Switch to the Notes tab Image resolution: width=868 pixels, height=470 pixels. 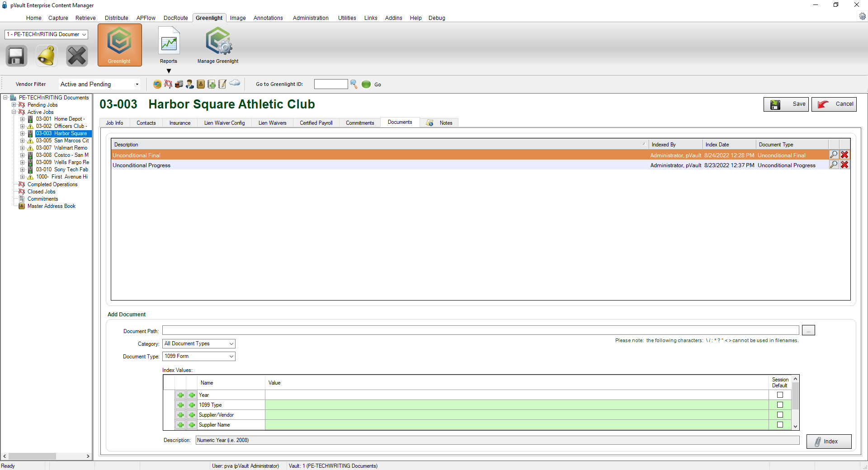[439, 123]
